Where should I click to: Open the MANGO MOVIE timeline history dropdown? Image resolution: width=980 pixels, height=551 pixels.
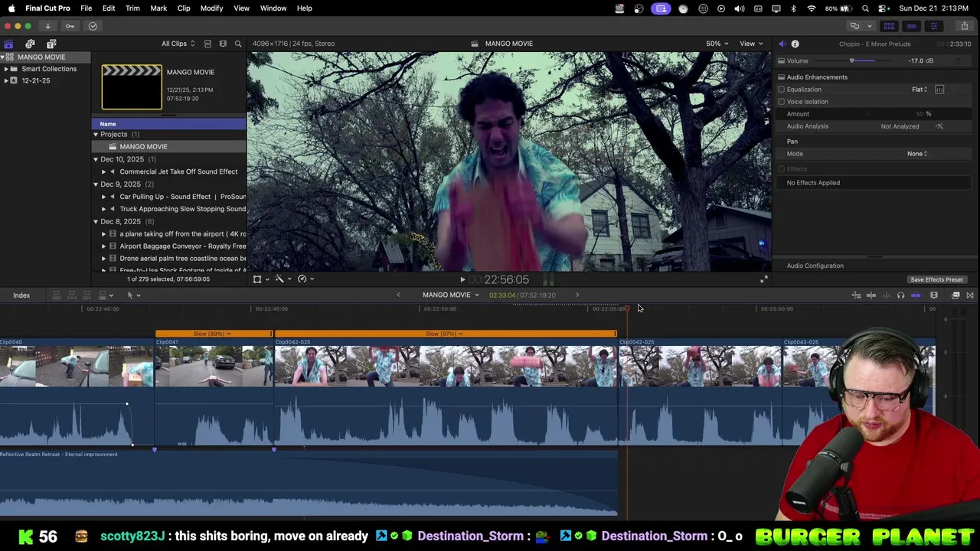451,295
